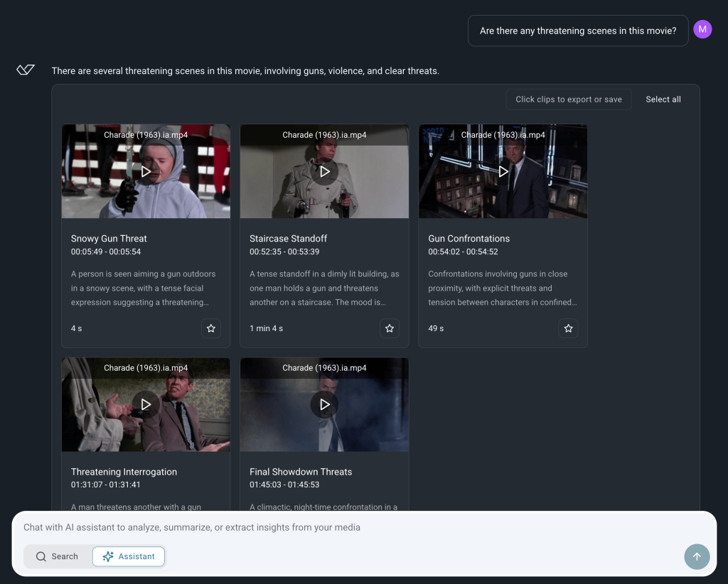Star the Snowy Gun Threat clip
Image resolution: width=728 pixels, height=584 pixels.
(210, 328)
